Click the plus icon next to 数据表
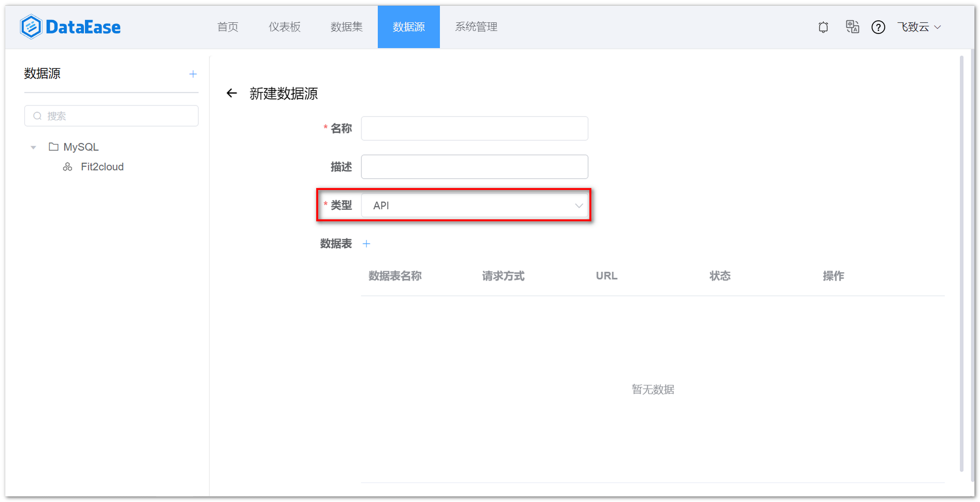The image size is (980, 502). [x=366, y=243]
